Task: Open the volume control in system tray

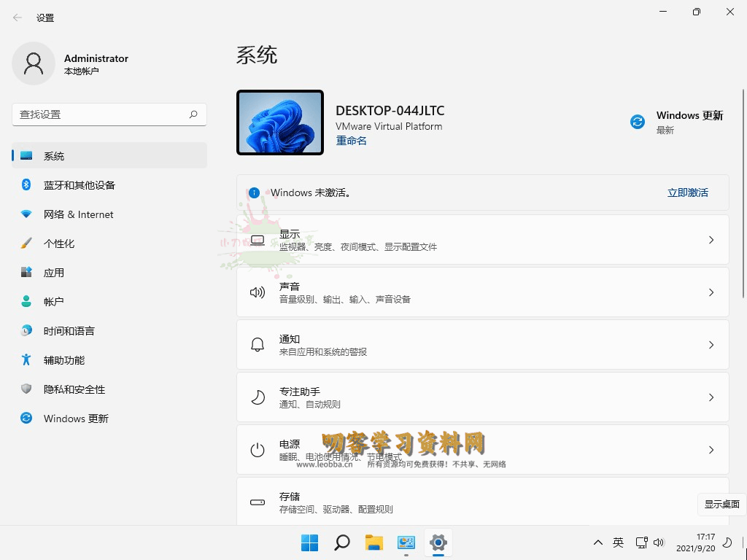Action: (659, 542)
